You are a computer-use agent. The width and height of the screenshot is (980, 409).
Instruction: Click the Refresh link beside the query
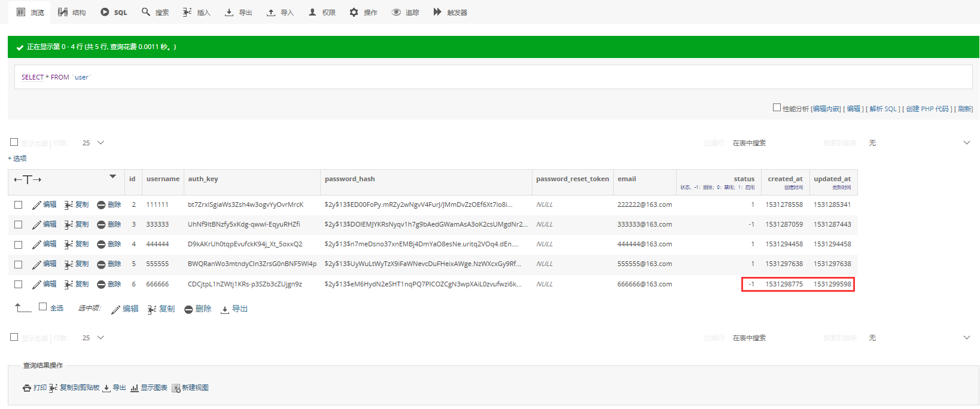click(x=964, y=109)
